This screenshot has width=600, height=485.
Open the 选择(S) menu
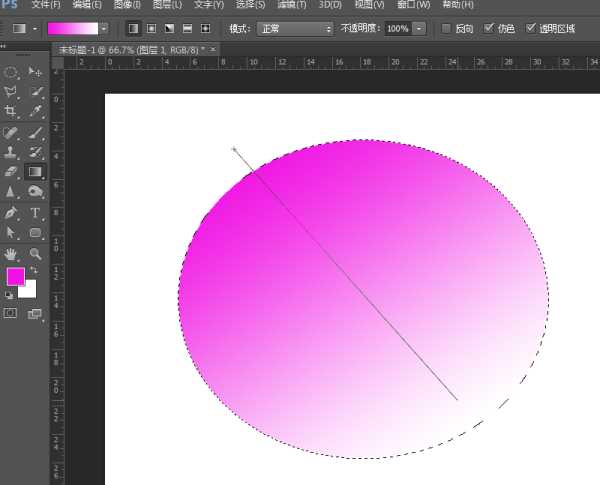251,5
